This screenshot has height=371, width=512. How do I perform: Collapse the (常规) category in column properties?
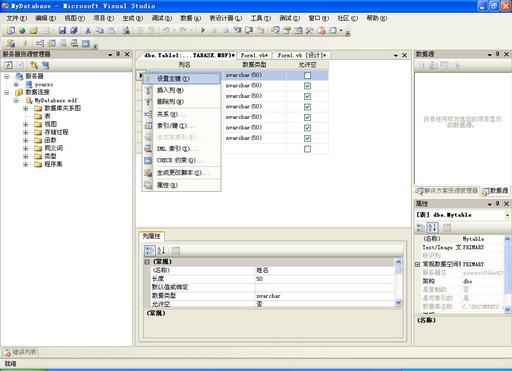pos(147,262)
